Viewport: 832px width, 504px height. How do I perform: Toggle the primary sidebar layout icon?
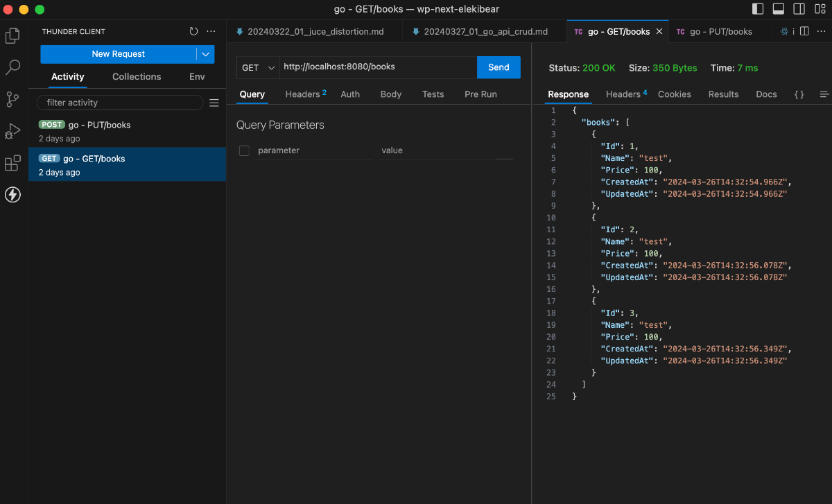click(758, 9)
